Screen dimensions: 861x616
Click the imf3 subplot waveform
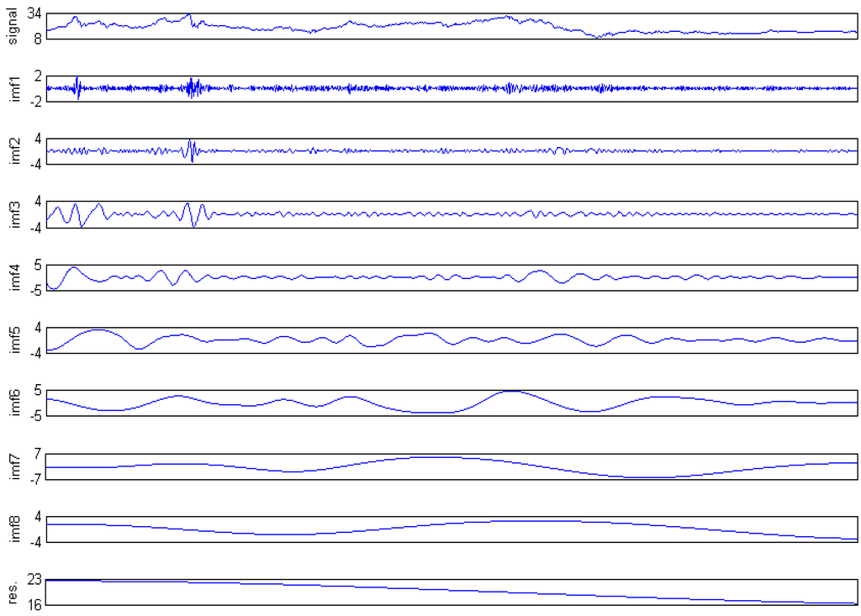click(x=452, y=214)
